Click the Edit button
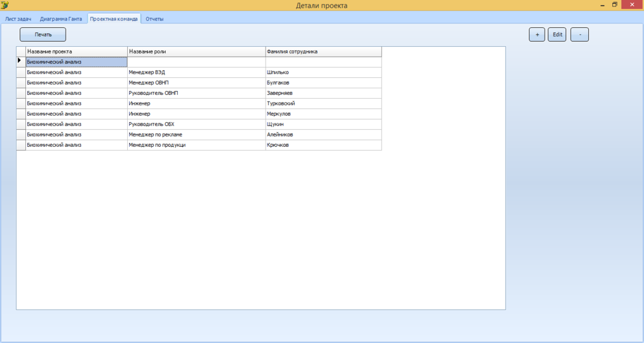This screenshot has height=343, width=644. coord(558,34)
